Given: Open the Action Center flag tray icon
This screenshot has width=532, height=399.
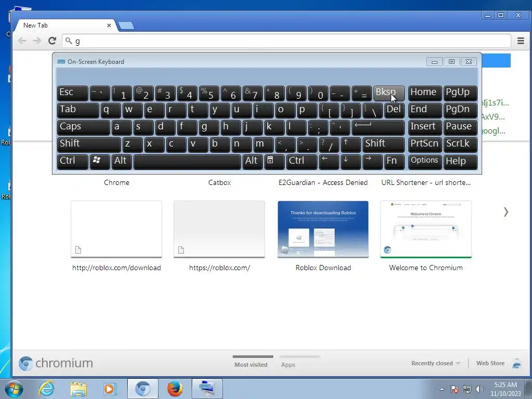Looking at the screenshot, I should pyautogui.click(x=455, y=389).
